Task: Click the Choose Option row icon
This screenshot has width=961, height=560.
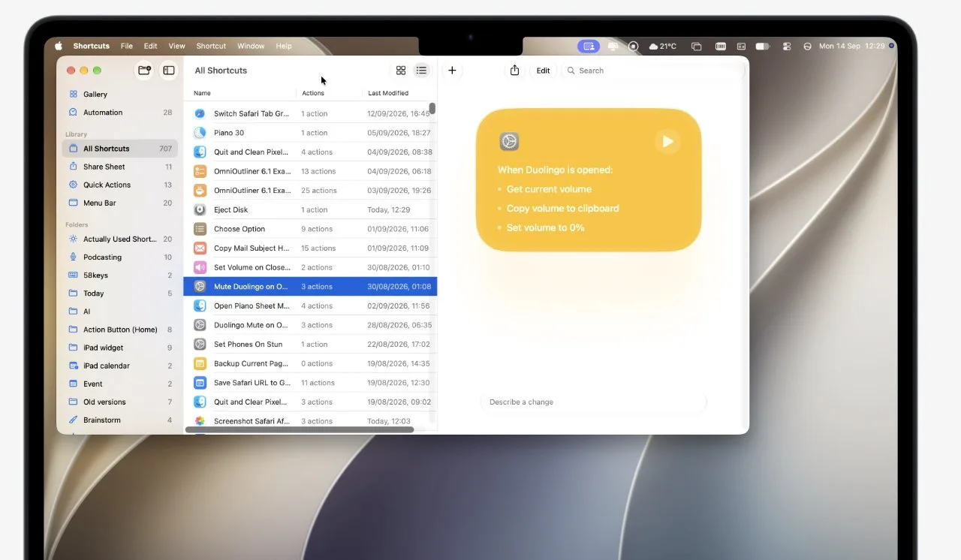Action: point(200,229)
